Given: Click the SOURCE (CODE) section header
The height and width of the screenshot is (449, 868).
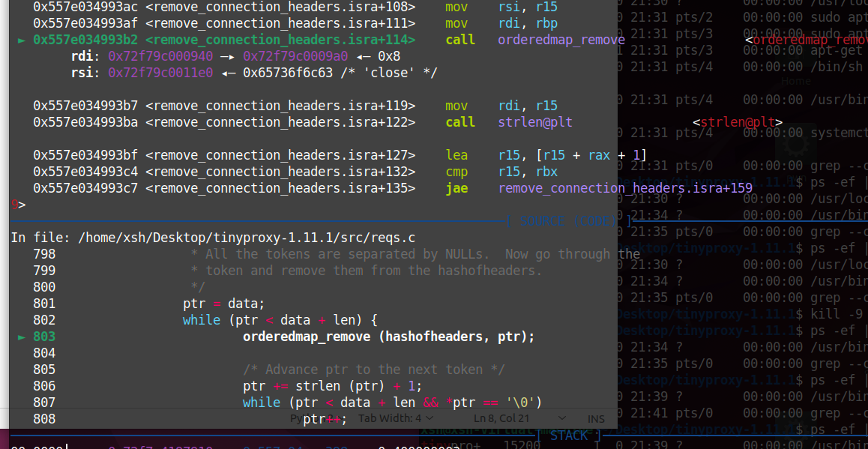Looking at the screenshot, I should 570,221.
